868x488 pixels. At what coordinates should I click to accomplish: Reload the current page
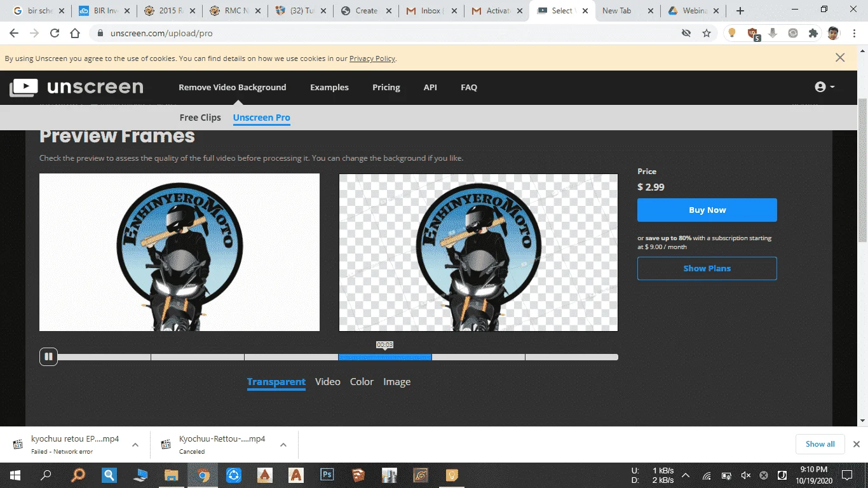point(55,33)
